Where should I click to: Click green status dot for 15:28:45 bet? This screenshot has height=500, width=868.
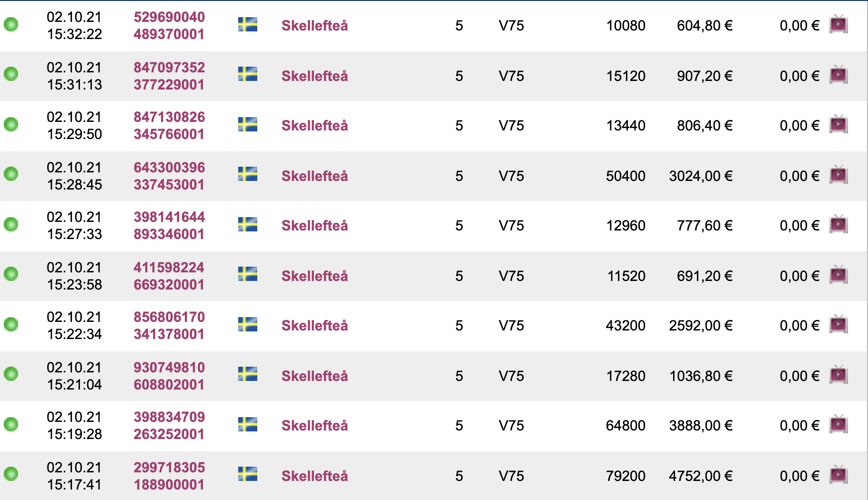click(x=11, y=174)
